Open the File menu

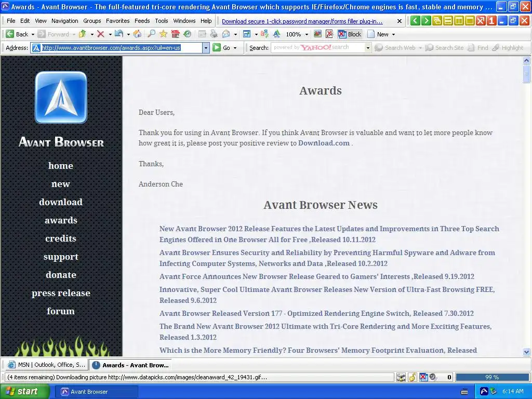coord(11,21)
